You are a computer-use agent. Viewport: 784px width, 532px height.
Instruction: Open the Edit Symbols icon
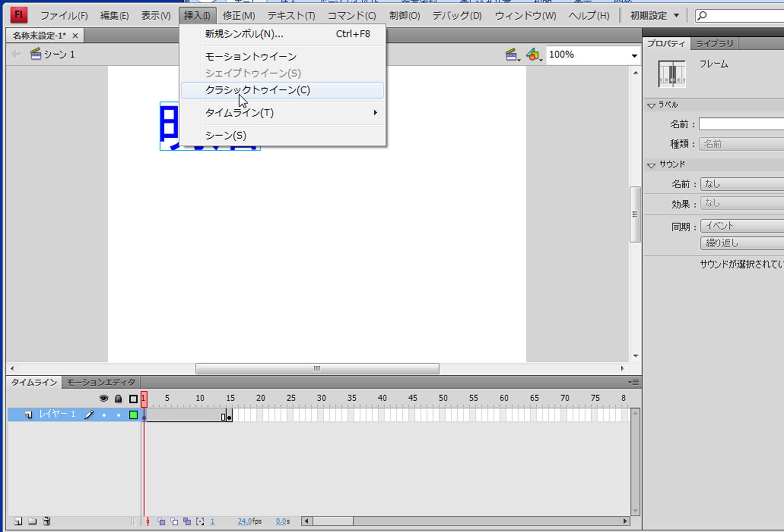[533, 54]
